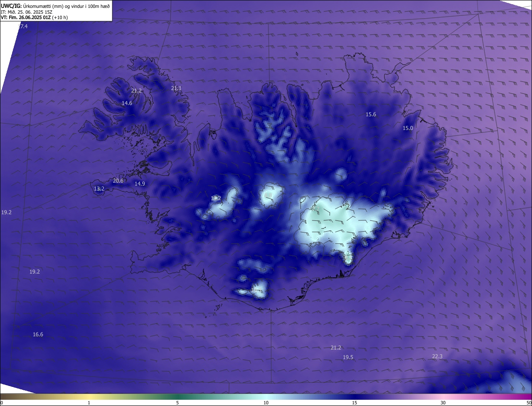This screenshot has width=532, height=406.
Task: Click the colour scale tick label 10
Action: point(266,403)
